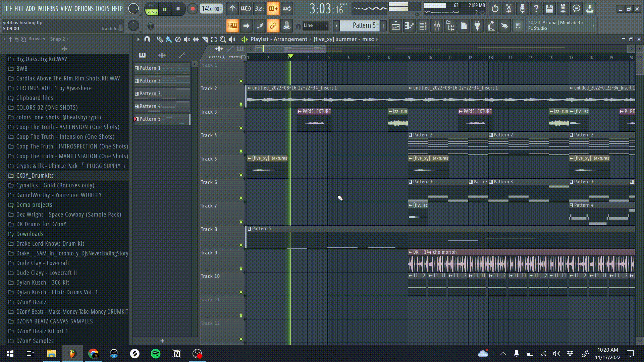Select the Mute tool in playlist toolbar

pos(187,40)
